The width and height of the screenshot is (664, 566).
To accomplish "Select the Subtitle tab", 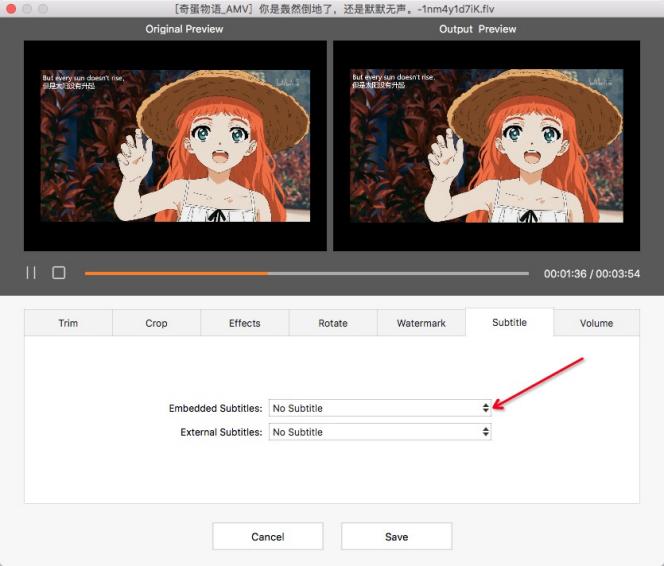I will pyautogui.click(x=509, y=322).
